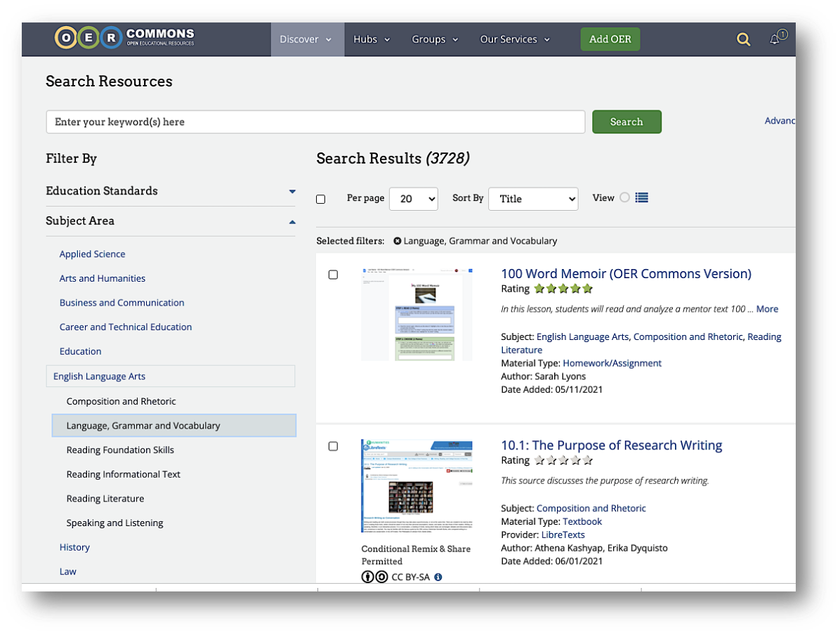This screenshot has width=840, height=635.
Task: Open notifications with the bell icon
Action: [775, 40]
